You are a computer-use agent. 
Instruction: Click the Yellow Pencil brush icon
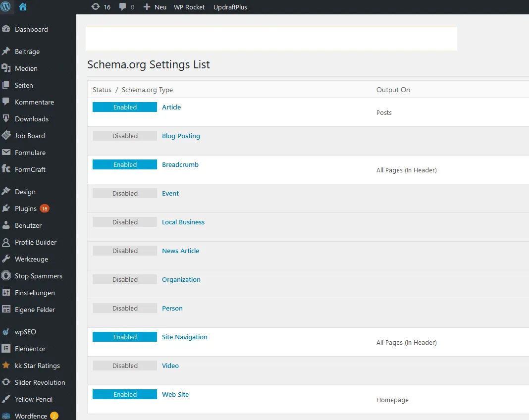(6, 399)
